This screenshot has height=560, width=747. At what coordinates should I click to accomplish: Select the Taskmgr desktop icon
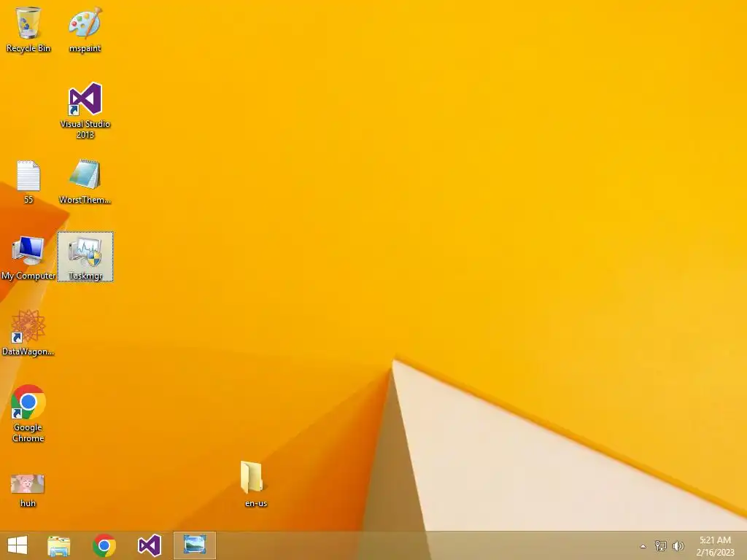point(85,257)
